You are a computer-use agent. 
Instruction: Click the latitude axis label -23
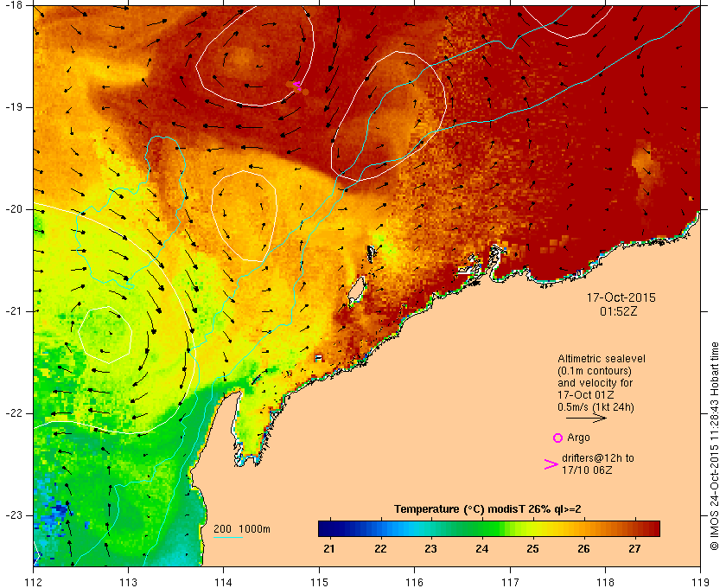coord(13,515)
